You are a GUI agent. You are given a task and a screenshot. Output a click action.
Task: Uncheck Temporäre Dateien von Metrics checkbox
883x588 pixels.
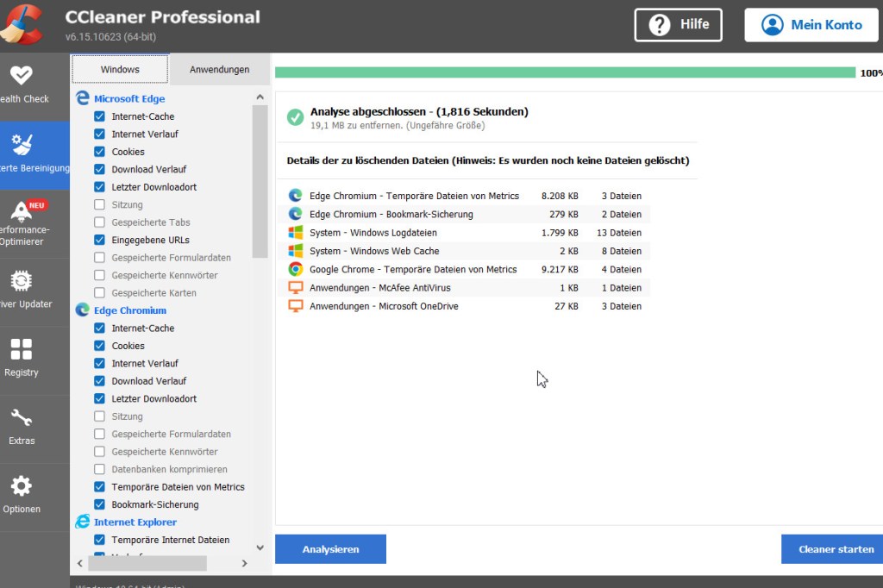click(x=100, y=486)
